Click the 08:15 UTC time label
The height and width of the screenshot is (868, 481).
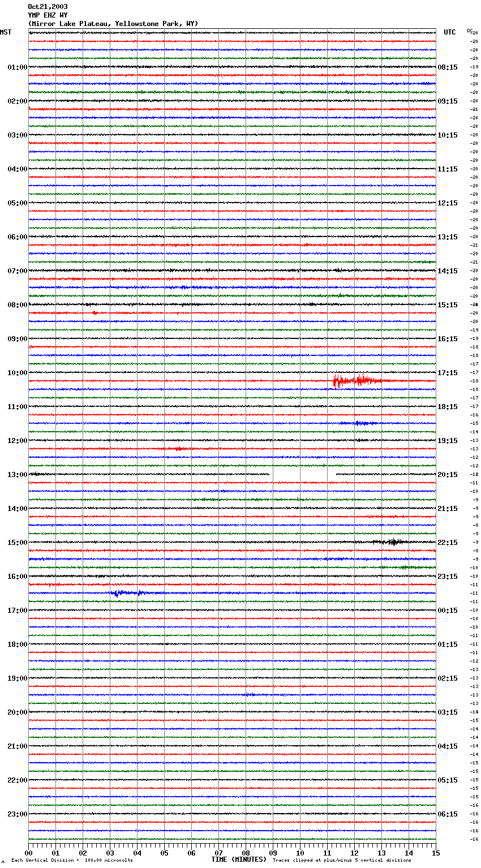448,67
